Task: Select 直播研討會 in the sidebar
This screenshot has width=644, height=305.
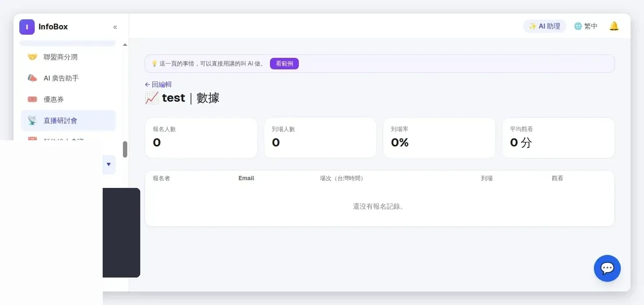Action: [68, 120]
